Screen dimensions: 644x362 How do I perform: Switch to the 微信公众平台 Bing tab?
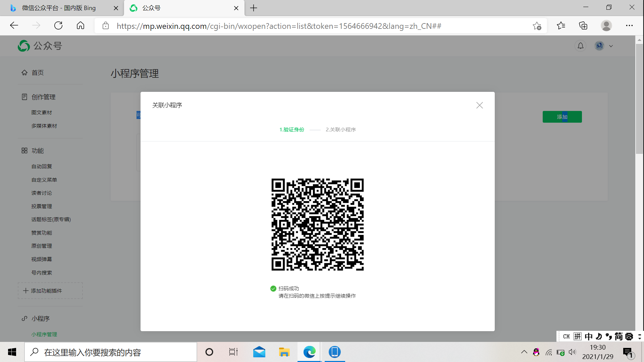59,8
